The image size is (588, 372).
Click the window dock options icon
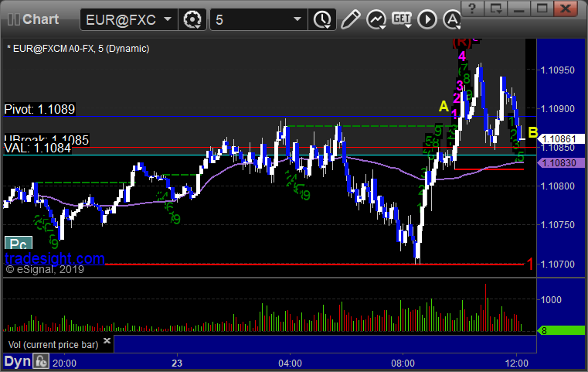coord(495,9)
